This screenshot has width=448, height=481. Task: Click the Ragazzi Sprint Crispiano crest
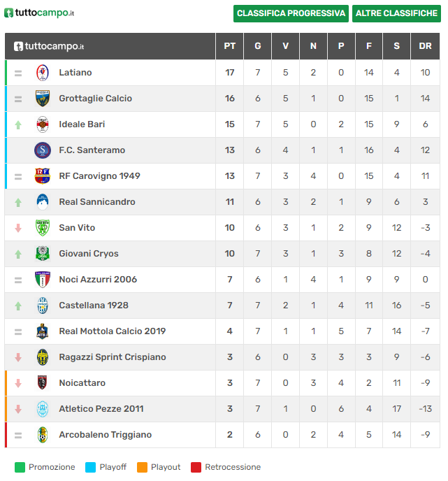tap(43, 357)
